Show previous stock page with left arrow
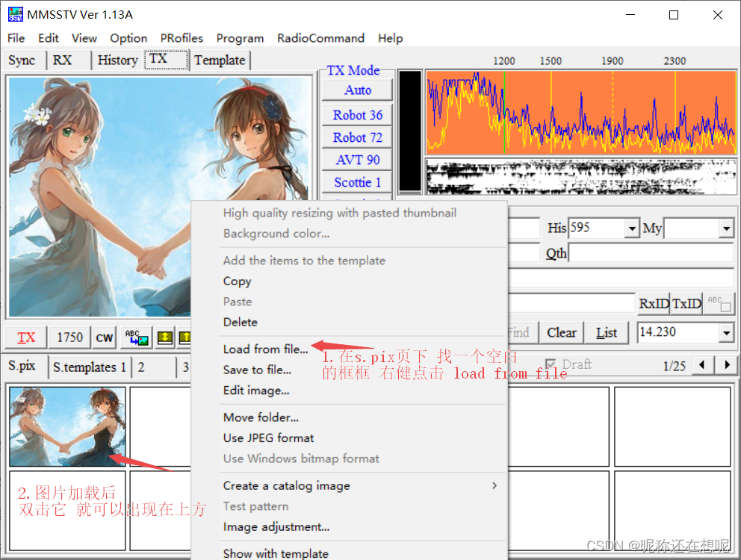This screenshot has height=560, width=741. 701,365
